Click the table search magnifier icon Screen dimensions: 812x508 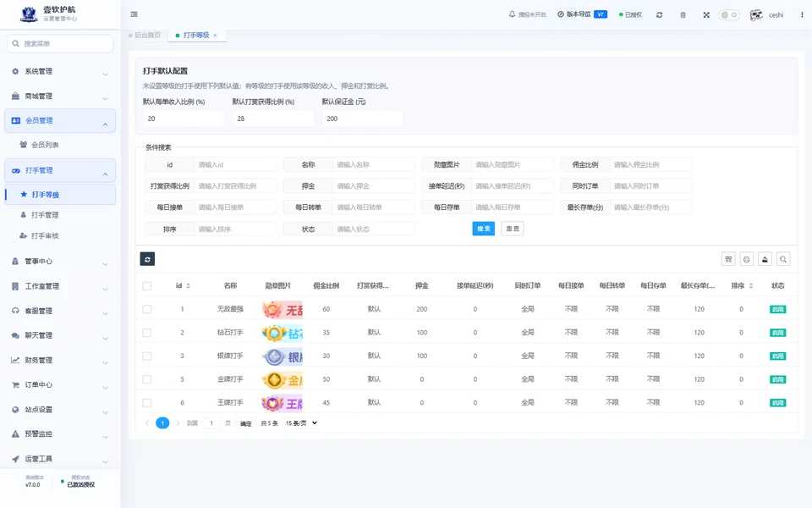pyautogui.click(x=783, y=259)
